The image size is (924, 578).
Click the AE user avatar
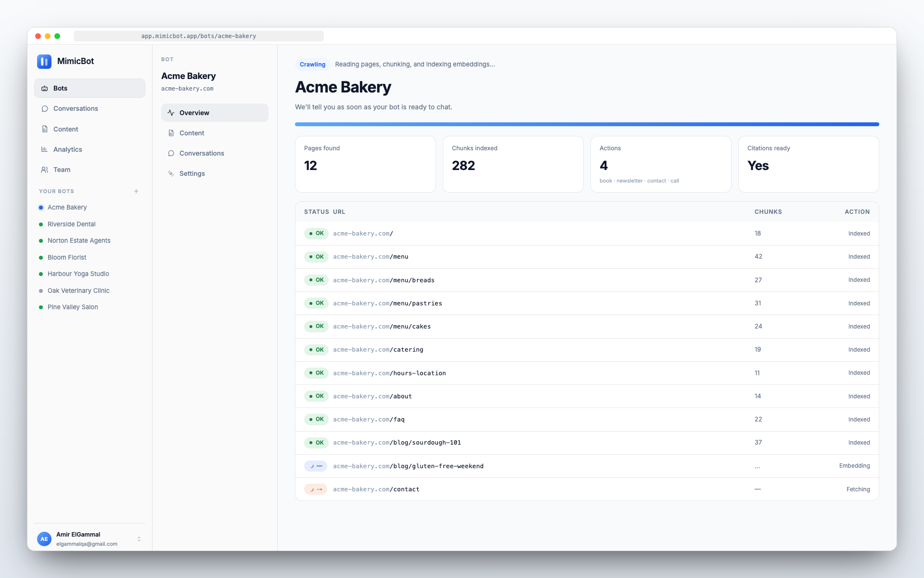(x=44, y=539)
